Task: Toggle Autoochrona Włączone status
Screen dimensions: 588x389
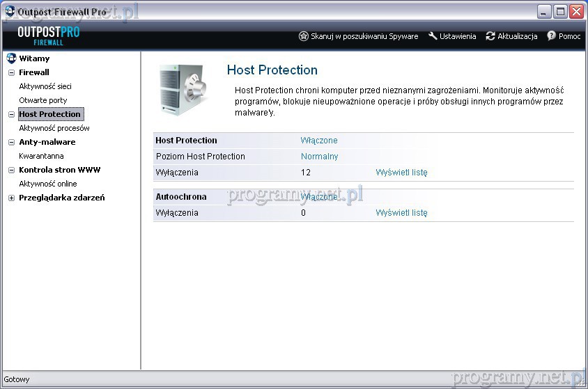Action: click(x=319, y=197)
